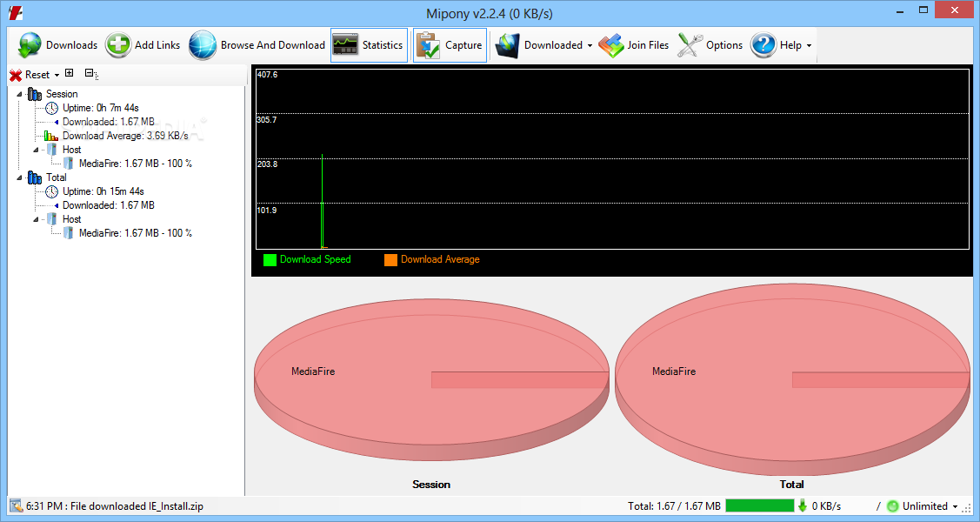The height and width of the screenshot is (522, 980).
Task: Select MediaFire row under Total Host
Action: click(x=136, y=233)
